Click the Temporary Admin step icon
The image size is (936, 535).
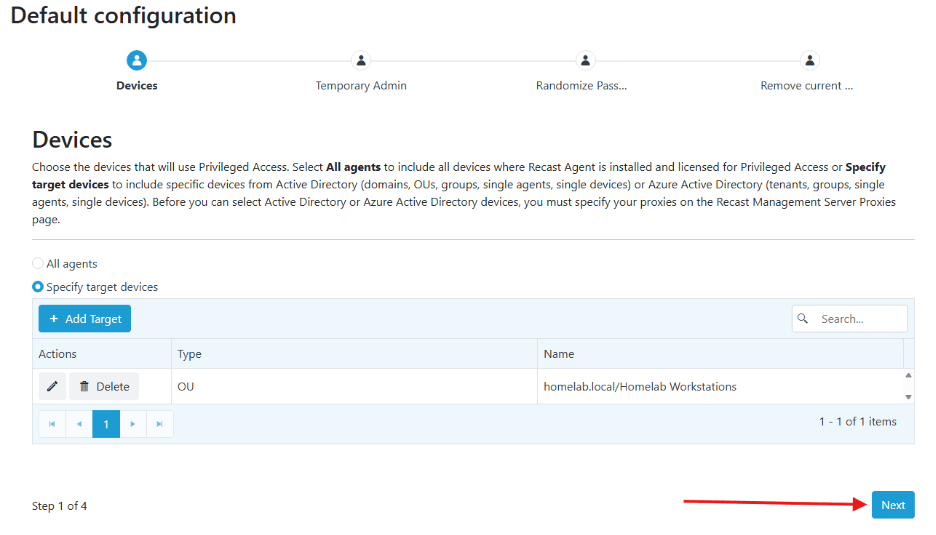tap(361, 61)
